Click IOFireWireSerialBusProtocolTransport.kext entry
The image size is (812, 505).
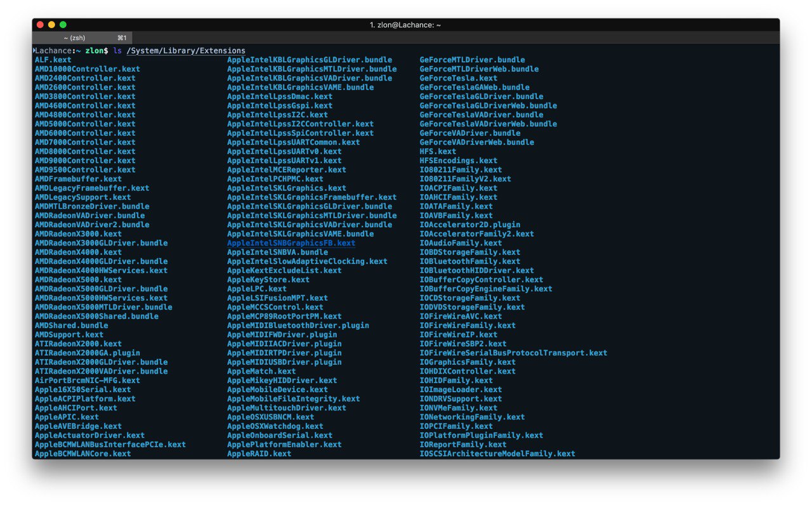pos(514,353)
